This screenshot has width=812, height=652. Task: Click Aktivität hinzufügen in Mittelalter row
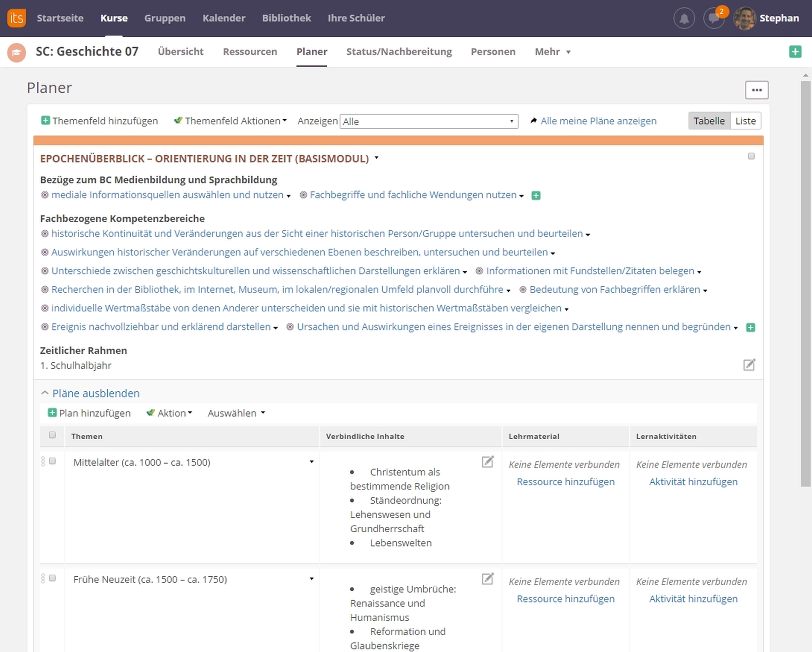click(693, 482)
